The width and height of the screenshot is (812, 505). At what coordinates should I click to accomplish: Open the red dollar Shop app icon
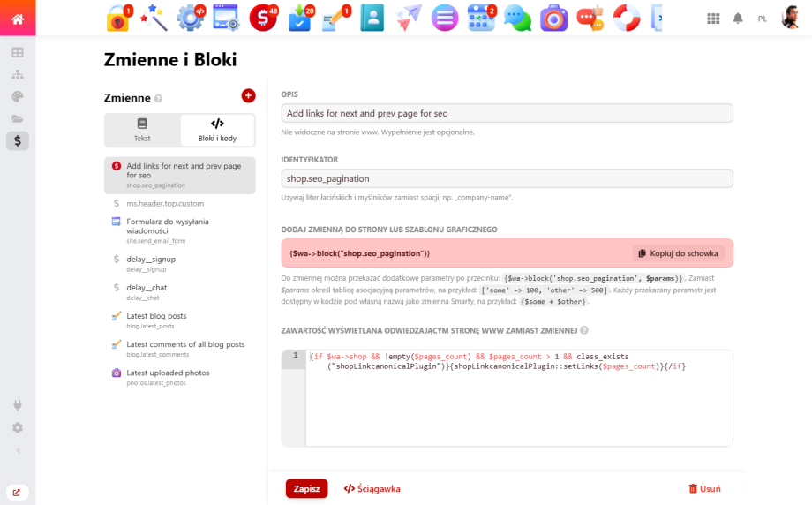coord(263,19)
